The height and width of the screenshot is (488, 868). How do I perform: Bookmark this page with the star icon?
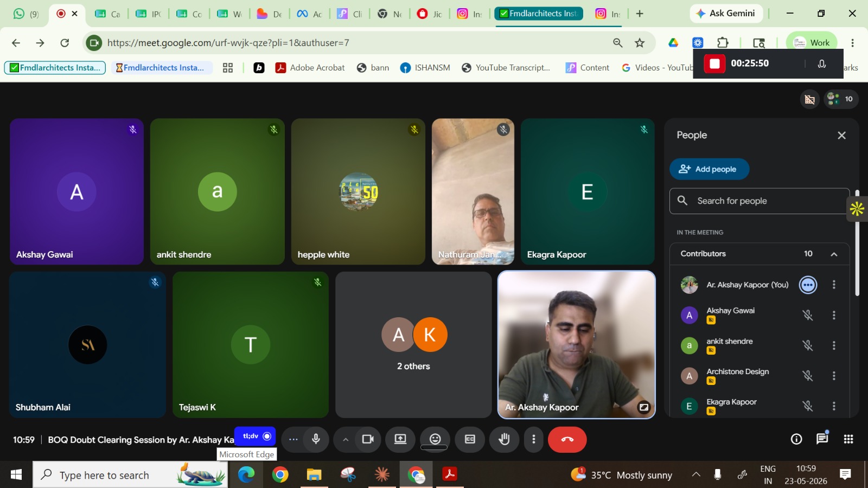pyautogui.click(x=640, y=43)
